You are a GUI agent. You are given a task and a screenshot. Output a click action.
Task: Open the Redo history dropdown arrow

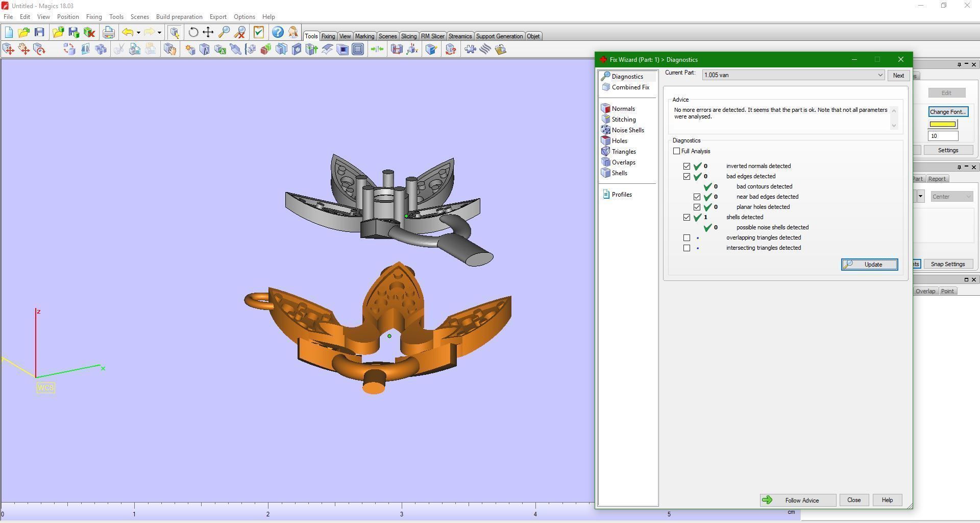(160, 33)
